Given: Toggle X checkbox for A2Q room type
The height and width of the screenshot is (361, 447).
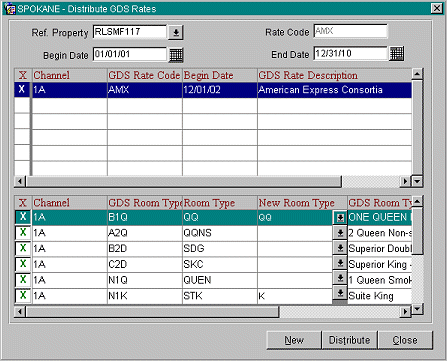Looking at the screenshot, I should [x=23, y=232].
